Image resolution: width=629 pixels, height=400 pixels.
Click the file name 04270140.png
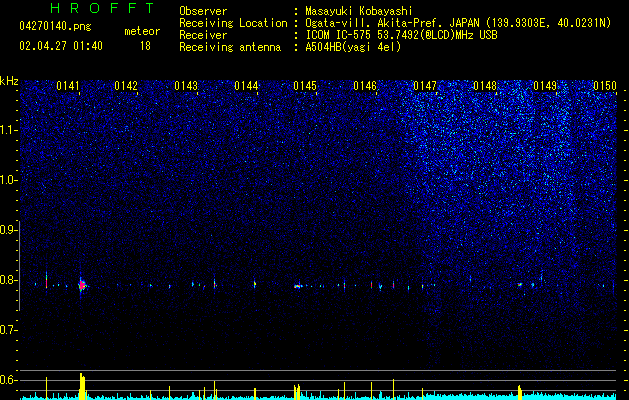[x=55, y=27]
